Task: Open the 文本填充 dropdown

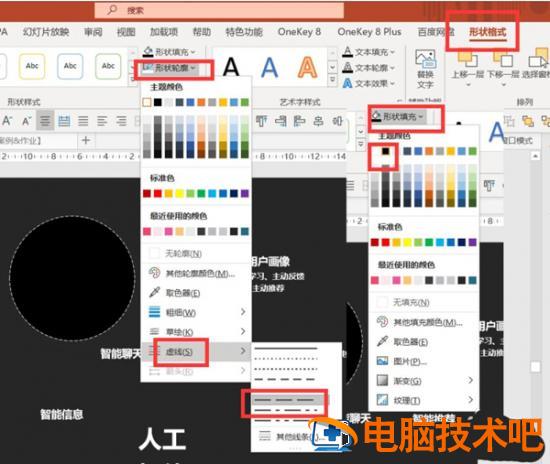Action: point(369,52)
